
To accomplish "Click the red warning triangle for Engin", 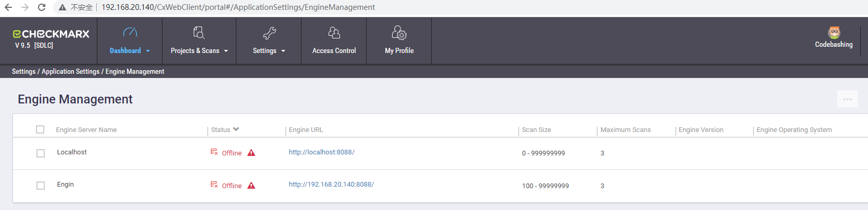I will (251, 186).
